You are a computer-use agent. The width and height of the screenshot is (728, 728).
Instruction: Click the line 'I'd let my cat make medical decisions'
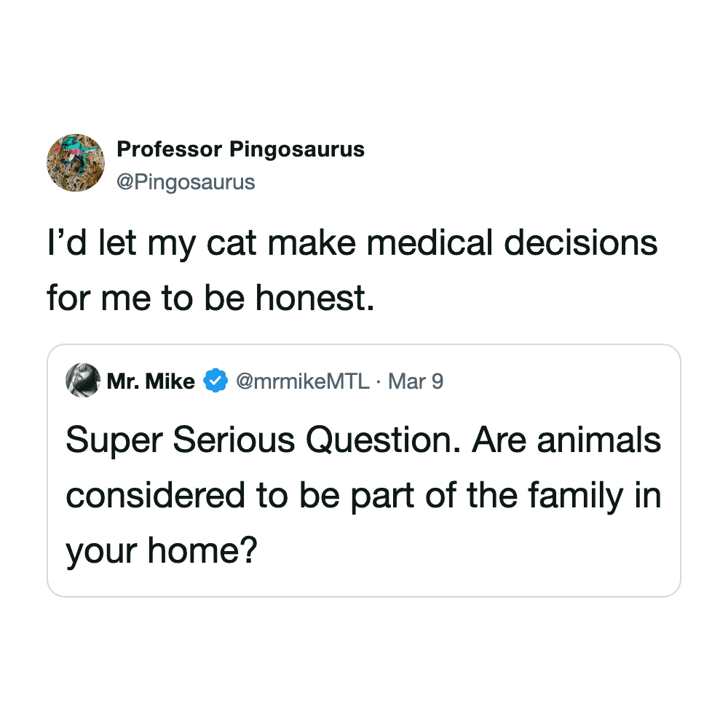[352, 242]
